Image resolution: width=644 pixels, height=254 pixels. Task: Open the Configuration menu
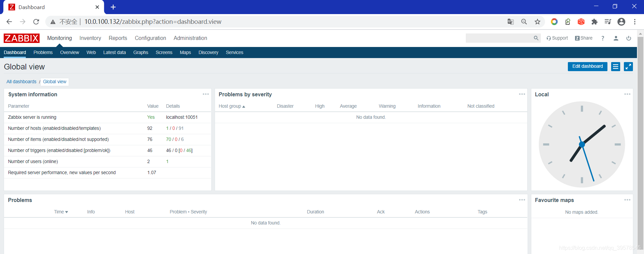tap(150, 38)
